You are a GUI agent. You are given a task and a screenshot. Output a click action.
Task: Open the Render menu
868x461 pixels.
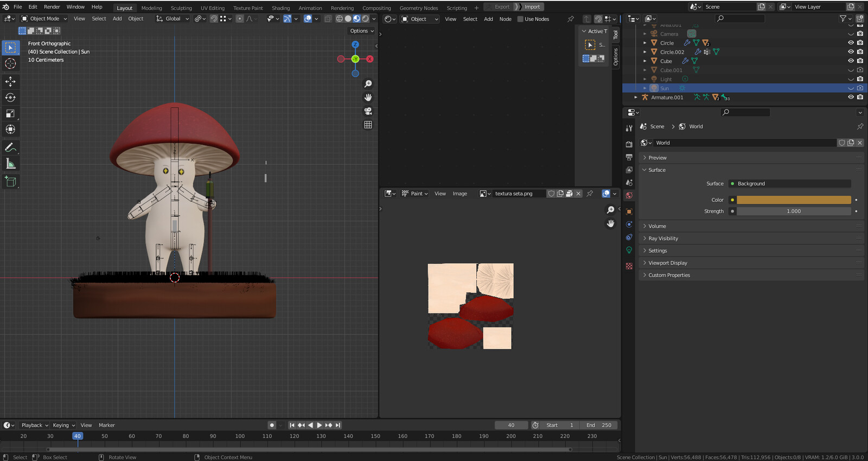tap(52, 7)
